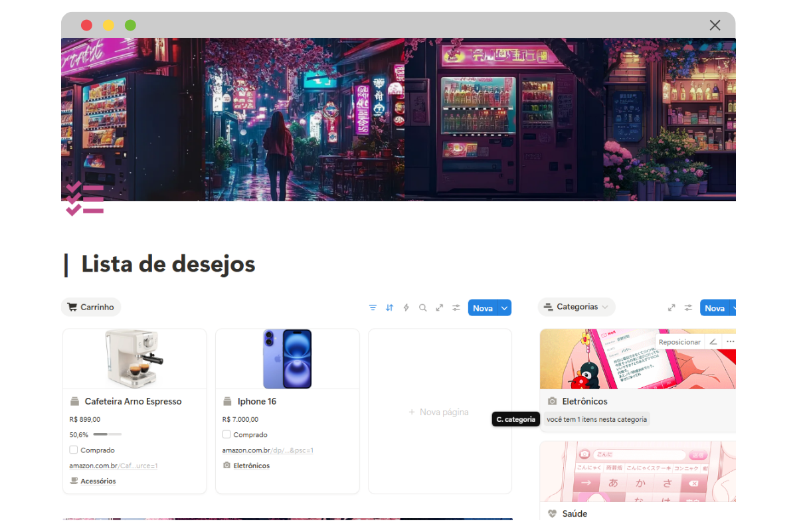Click the coffee cup icon beside Acessórios

pos(74,481)
